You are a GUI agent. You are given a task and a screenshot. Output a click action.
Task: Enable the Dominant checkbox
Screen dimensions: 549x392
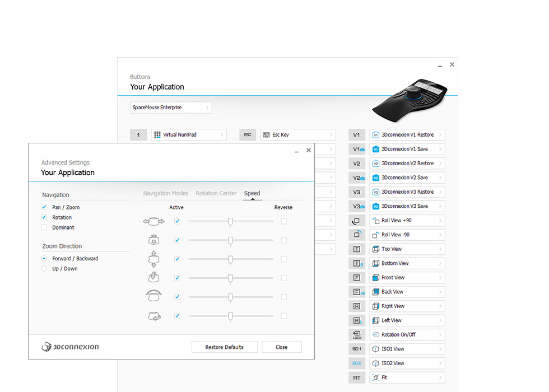(x=44, y=227)
